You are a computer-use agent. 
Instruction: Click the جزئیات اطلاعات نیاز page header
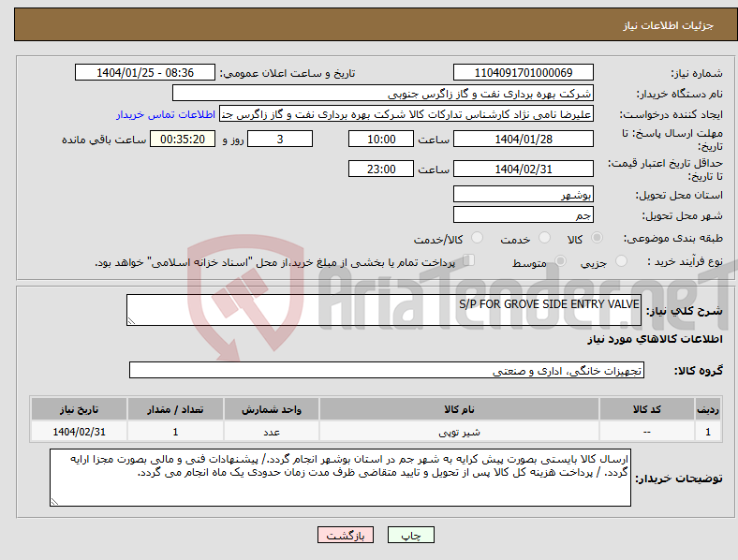[x=669, y=25]
